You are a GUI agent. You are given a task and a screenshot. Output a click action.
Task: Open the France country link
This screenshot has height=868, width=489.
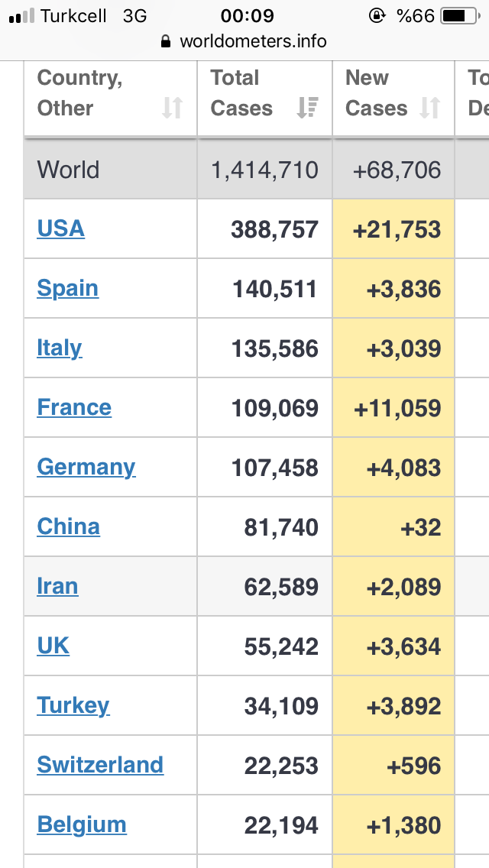tap(74, 407)
